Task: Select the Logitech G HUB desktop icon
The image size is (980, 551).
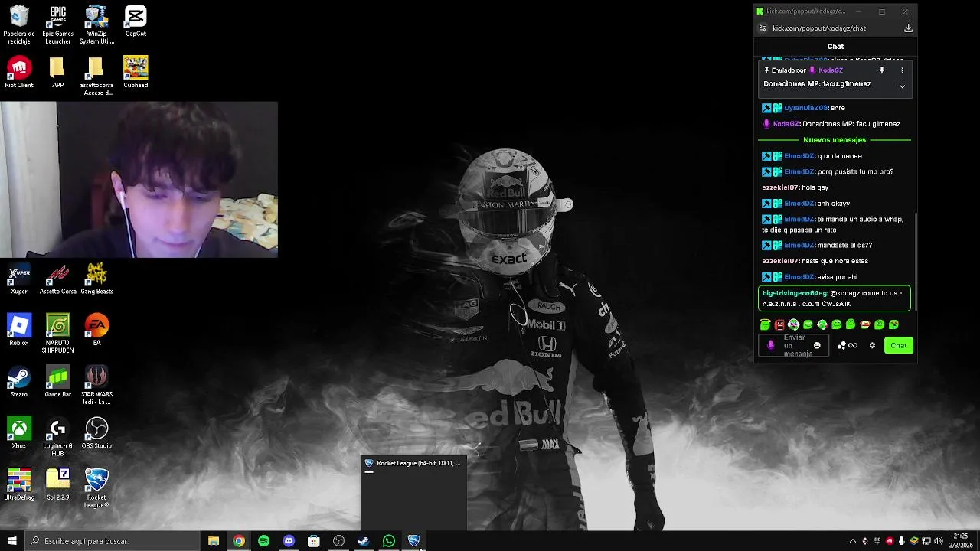Action: pos(57,436)
